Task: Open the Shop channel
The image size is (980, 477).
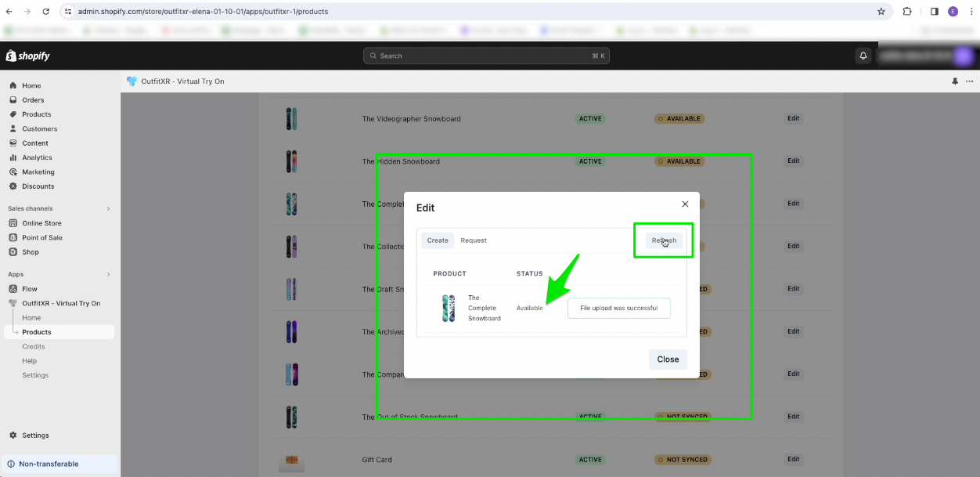Action: pyautogui.click(x=31, y=252)
